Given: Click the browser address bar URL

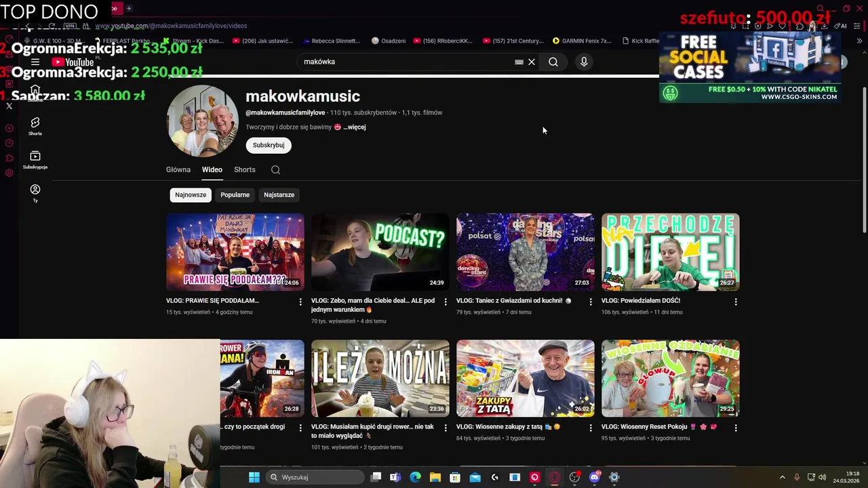Looking at the screenshot, I should 171,26.
